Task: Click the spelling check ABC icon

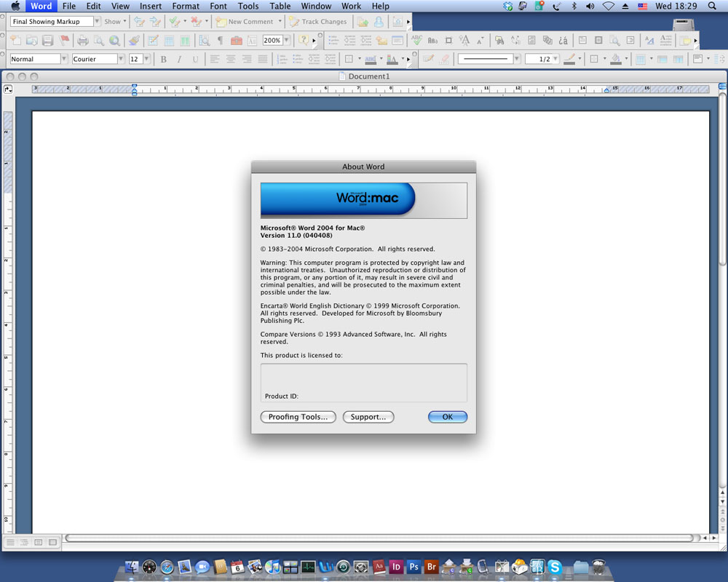Action: click(x=416, y=41)
